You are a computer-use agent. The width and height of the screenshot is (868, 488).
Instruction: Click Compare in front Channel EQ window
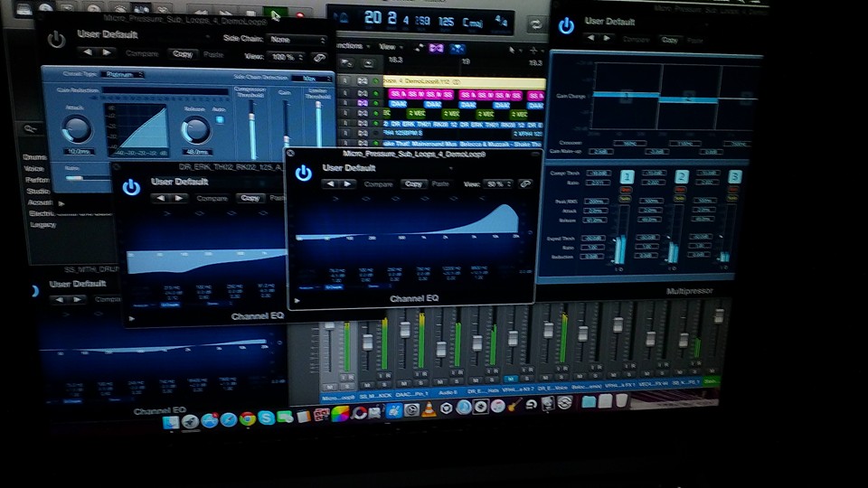point(379,183)
